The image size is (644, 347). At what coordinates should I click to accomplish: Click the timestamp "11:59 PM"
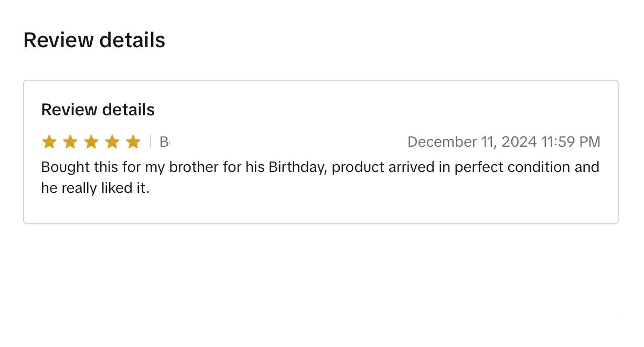click(571, 142)
